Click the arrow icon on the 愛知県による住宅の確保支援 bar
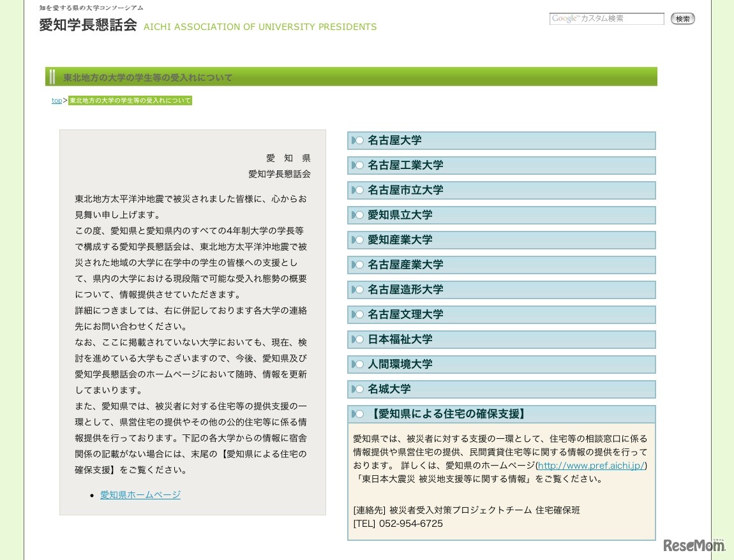The image size is (734, 560). 358,413
